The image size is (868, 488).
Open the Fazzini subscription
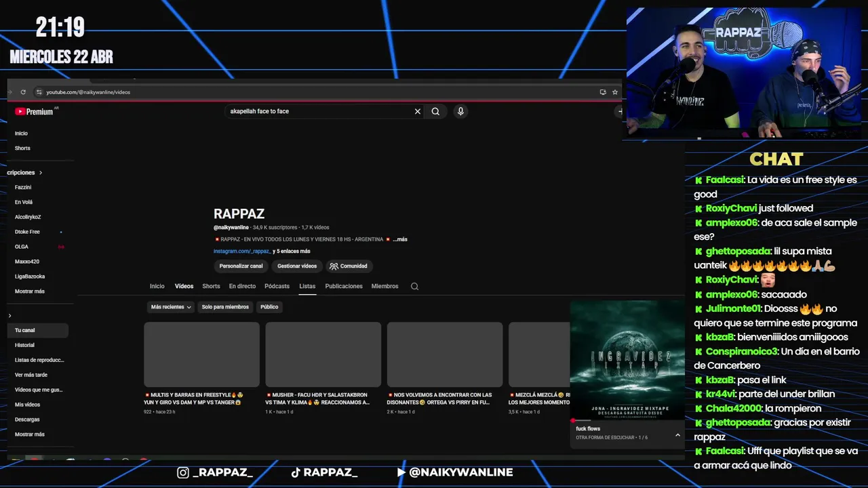coord(23,188)
